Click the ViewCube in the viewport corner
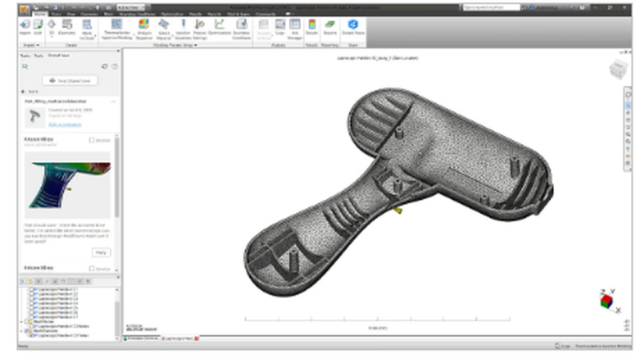Screen dimensions: 644x360 tap(618, 70)
